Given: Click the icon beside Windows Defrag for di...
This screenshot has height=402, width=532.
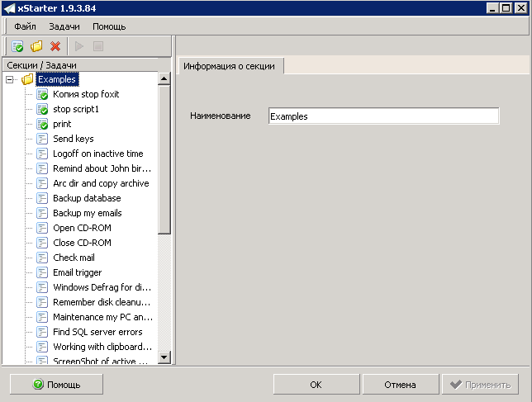Looking at the screenshot, I should pos(42,287).
